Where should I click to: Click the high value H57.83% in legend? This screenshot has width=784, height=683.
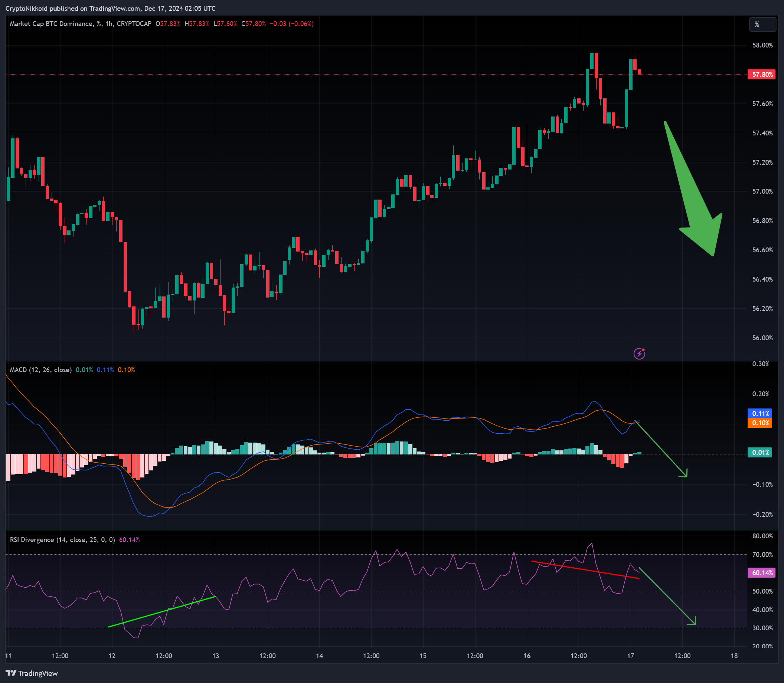tap(197, 24)
